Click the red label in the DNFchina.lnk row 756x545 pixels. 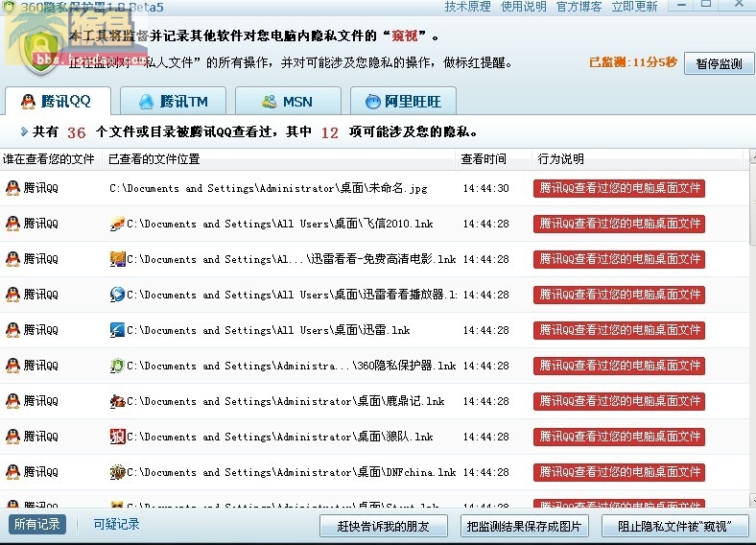point(619,472)
